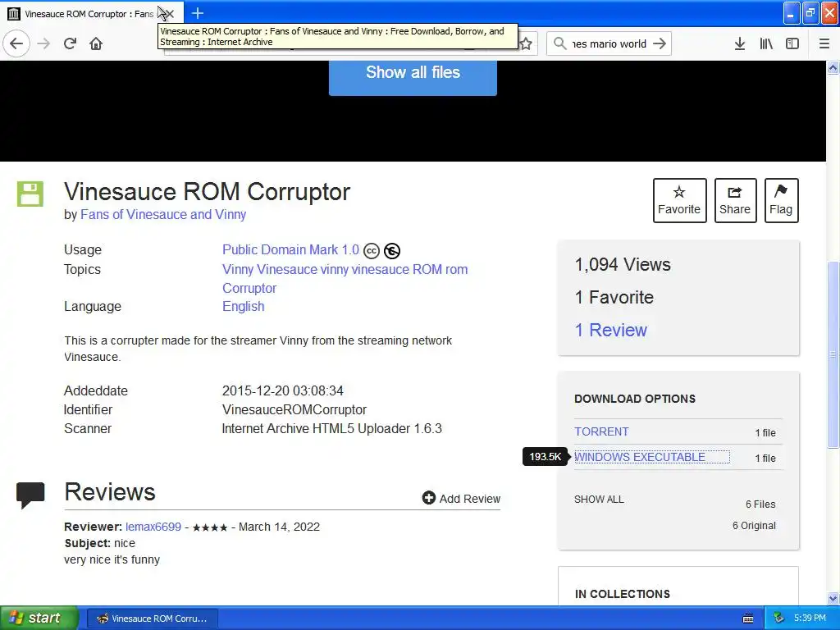Open the Corruptor topic link
Viewport: 840px width, 630px height.
249,288
